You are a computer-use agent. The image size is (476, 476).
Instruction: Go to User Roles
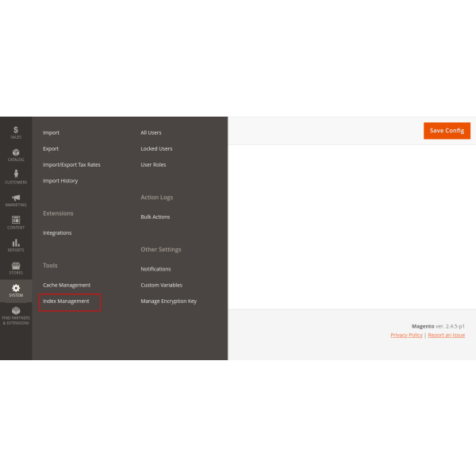point(153,164)
